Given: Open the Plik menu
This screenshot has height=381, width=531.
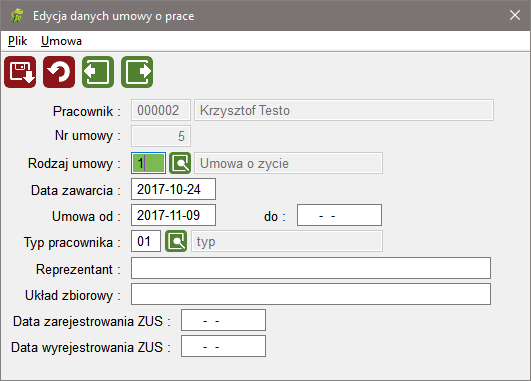Looking at the screenshot, I should (17, 41).
